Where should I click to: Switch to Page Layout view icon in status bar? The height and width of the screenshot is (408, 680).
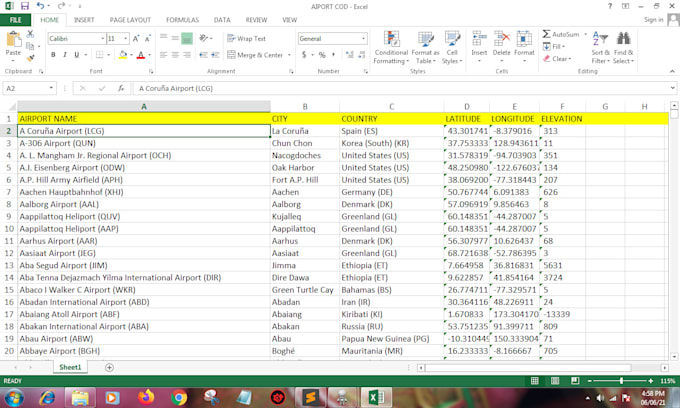point(555,381)
